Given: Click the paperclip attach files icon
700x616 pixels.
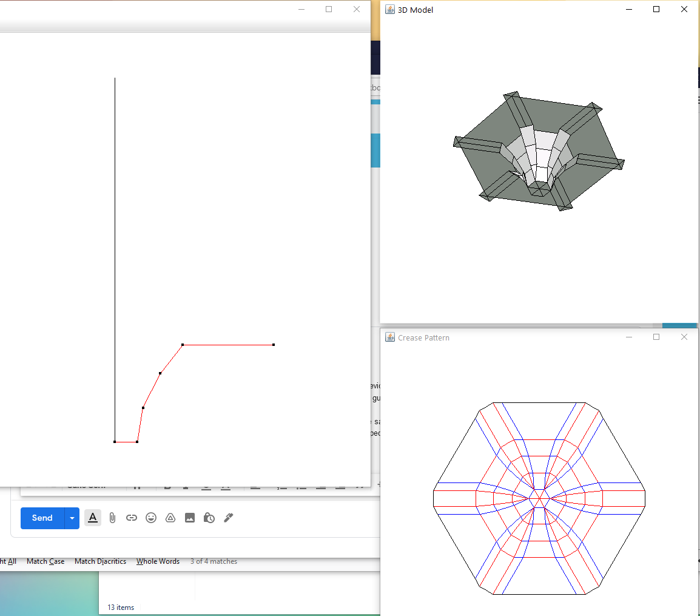Looking at the screenshot, I should [112, 518].
